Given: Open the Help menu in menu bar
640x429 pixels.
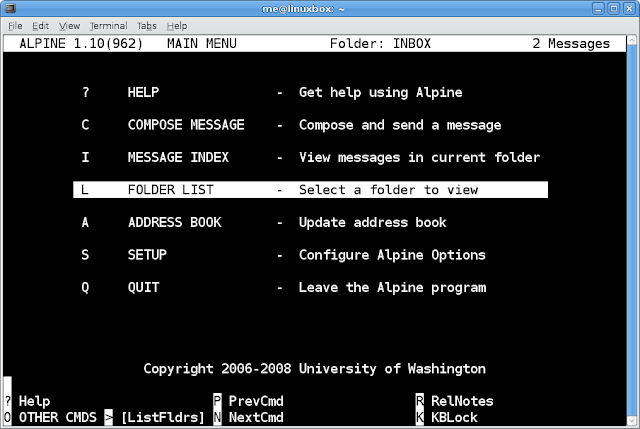Looking at the screenshot, I should (177, 26).
